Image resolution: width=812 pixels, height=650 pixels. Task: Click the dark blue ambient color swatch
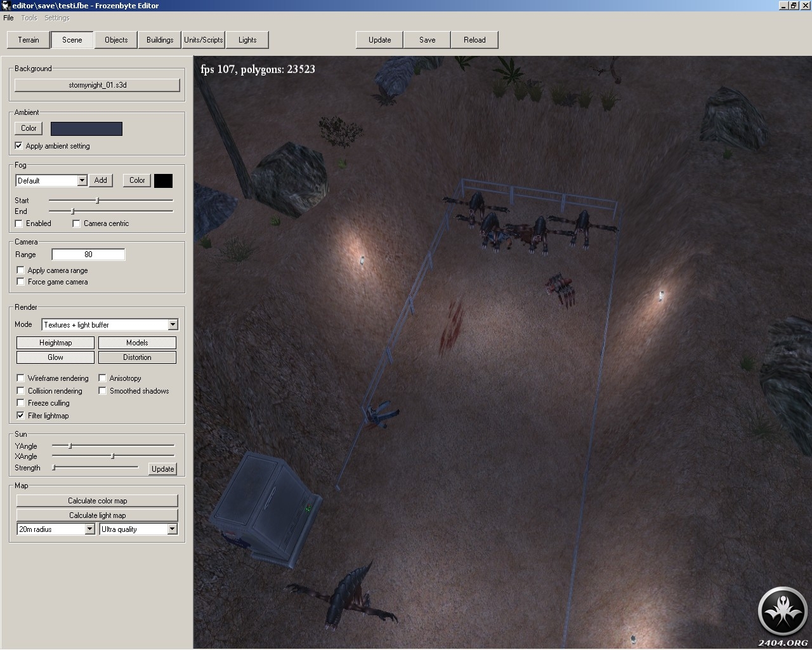[86, 129]
